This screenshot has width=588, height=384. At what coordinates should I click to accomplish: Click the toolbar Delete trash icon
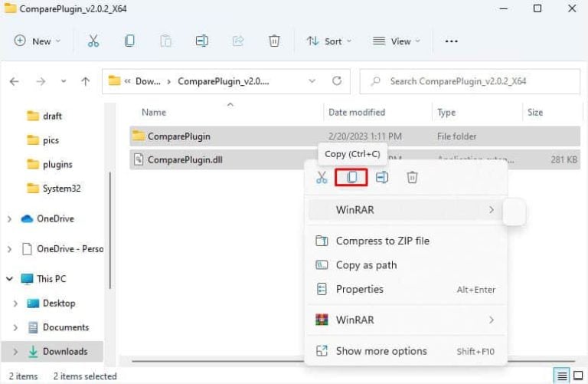[274, 41]
